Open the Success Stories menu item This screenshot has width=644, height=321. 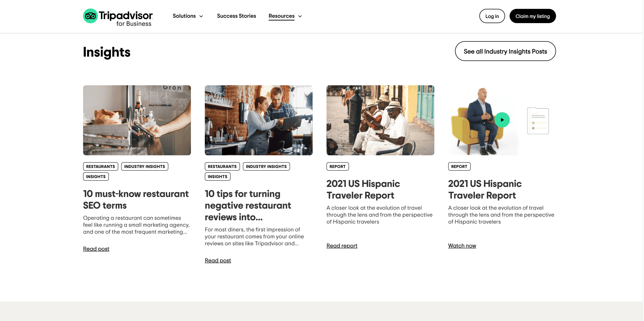click(x=236, y=16)
